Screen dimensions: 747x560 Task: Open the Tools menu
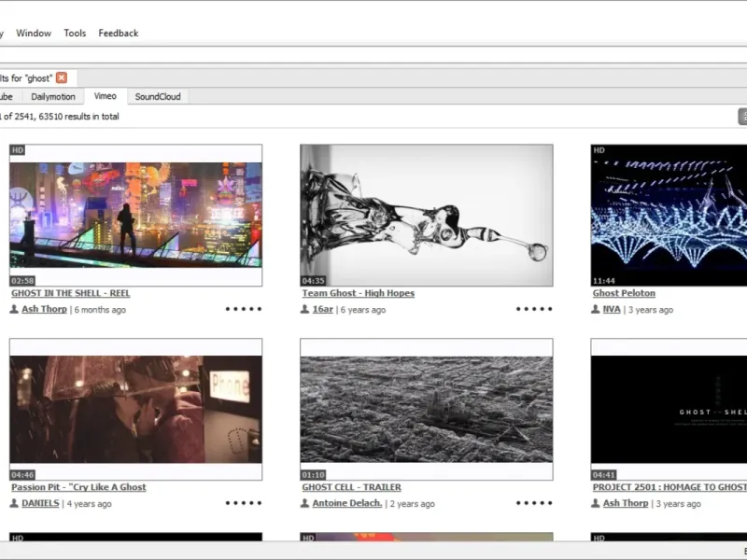pos(75,33)
